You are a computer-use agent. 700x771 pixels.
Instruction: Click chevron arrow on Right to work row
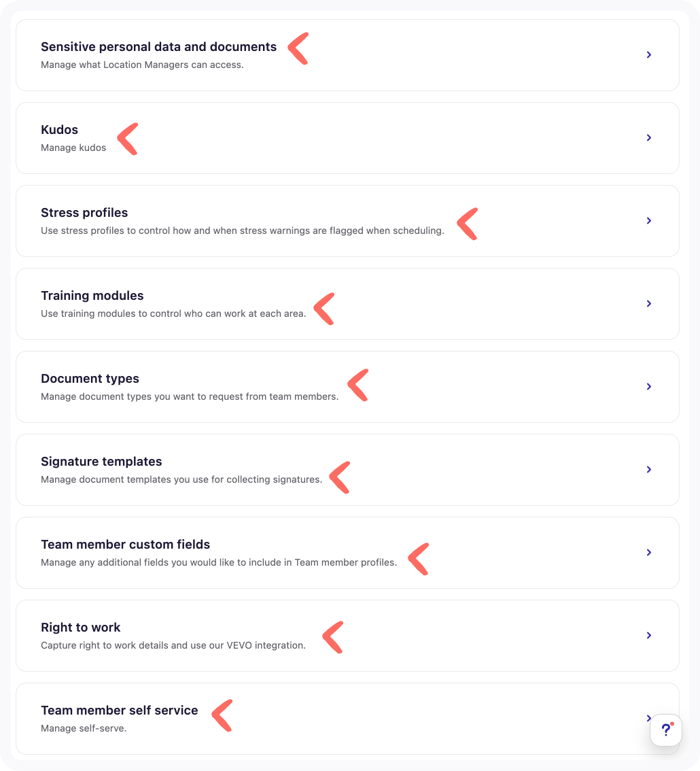649,636
